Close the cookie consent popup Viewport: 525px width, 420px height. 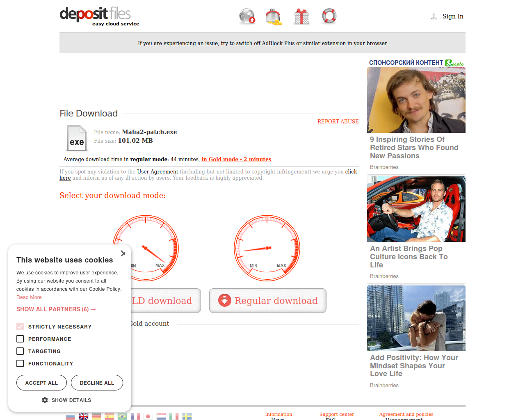[x=123, y=253]
